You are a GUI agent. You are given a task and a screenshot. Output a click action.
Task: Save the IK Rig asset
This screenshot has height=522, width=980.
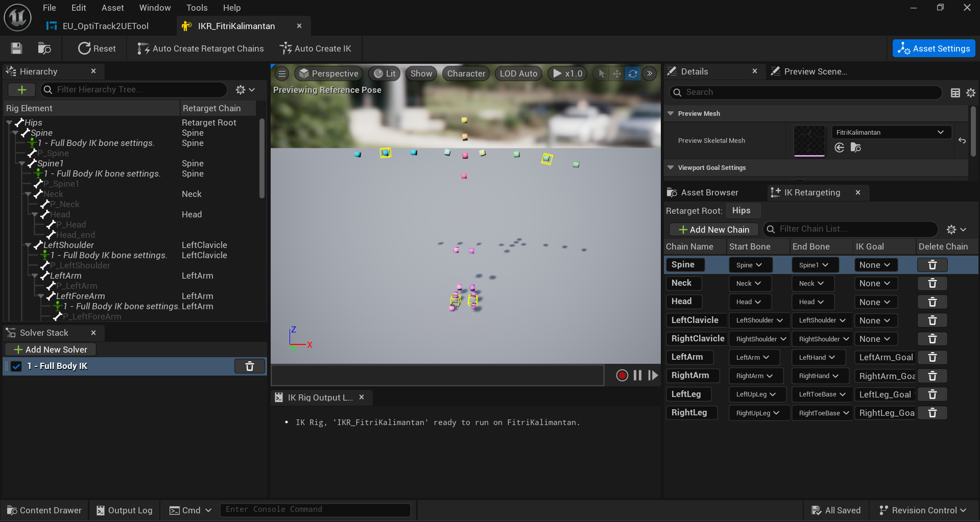[x=16, y=48]
